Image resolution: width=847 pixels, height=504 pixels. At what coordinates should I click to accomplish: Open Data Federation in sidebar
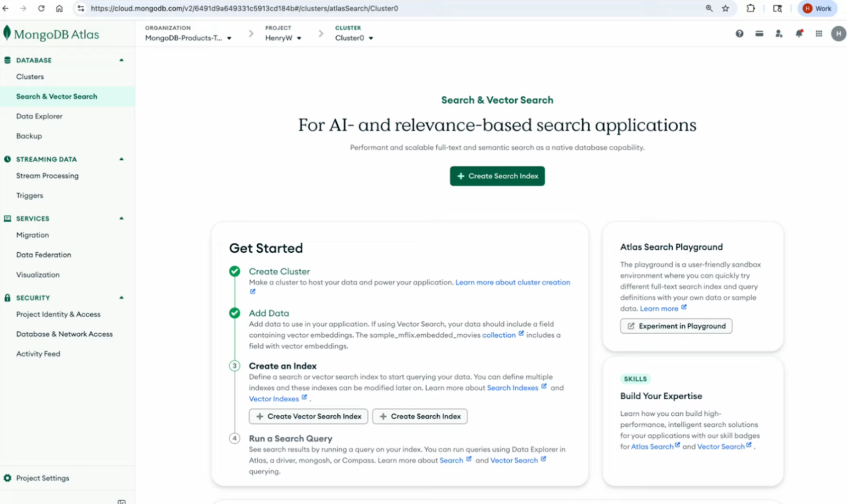[44, 255]
